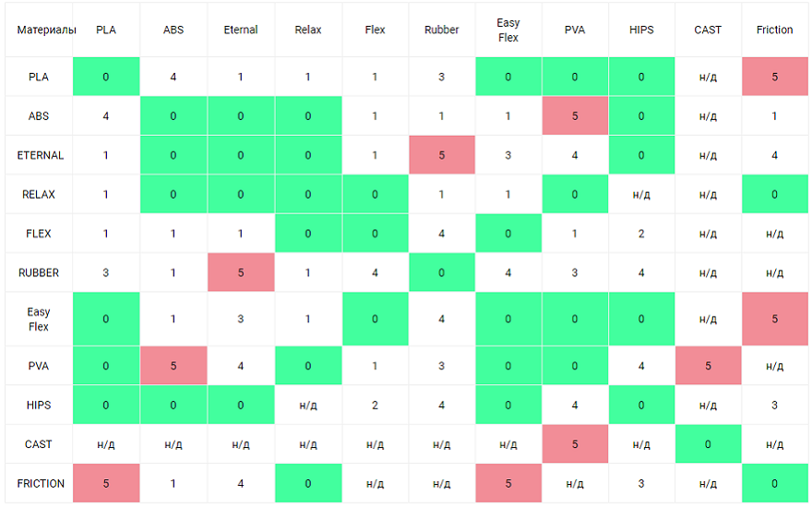This screenshot has height=508, width=812.
Task: Click FLEX row's HIPS cell showing 2
Action: pos(641,234)
